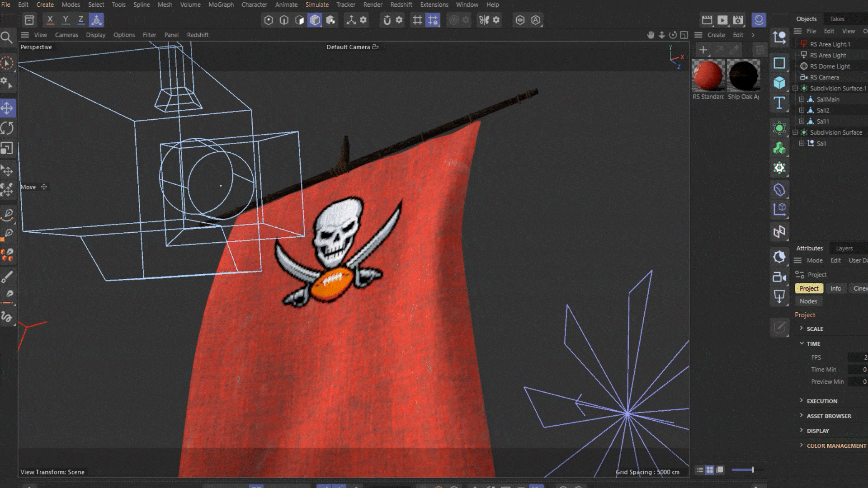
Task: Open the MoGraph menu
Action: pos(221,5)
